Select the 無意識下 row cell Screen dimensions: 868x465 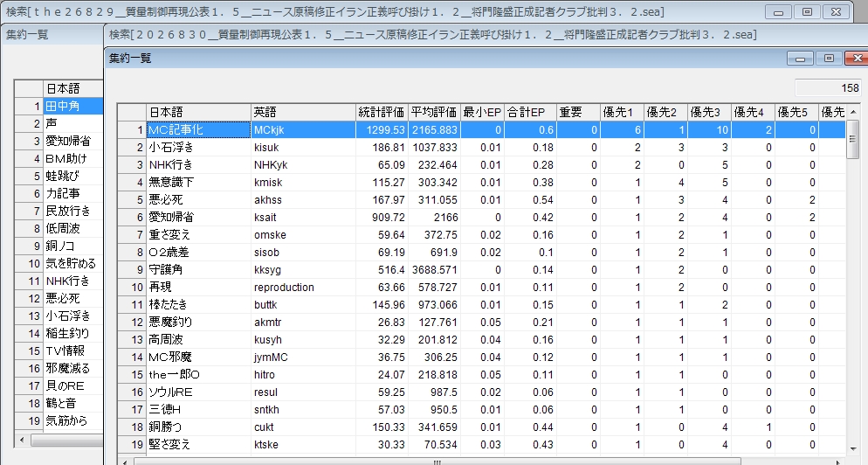pos(198,183)
